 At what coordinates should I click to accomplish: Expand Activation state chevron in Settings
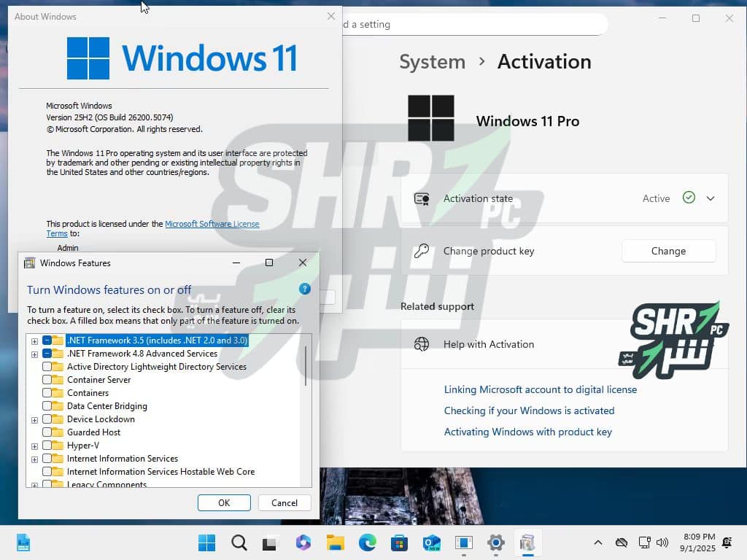tap(711, 198)
